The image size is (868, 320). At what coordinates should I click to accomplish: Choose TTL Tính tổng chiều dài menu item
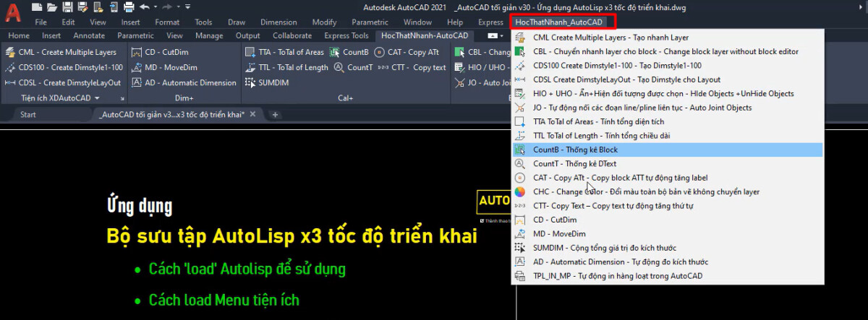668,135
